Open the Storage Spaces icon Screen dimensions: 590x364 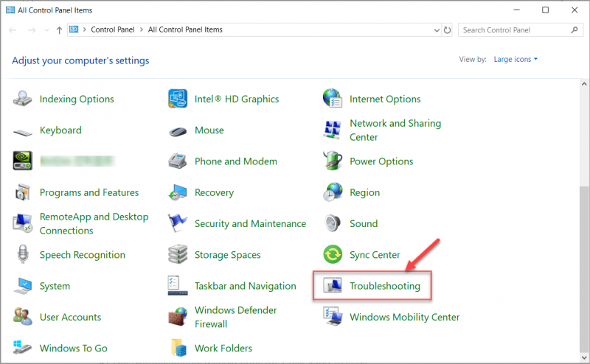coord(178,254)
